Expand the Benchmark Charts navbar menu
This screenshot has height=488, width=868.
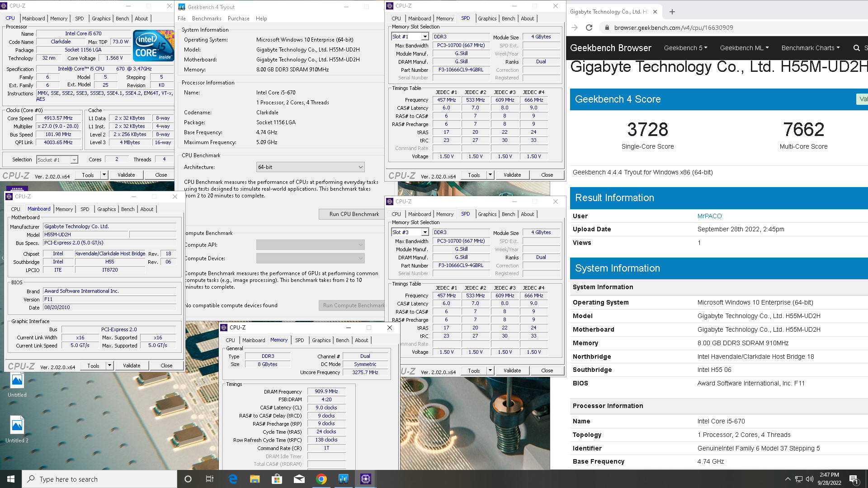(811, 48)
